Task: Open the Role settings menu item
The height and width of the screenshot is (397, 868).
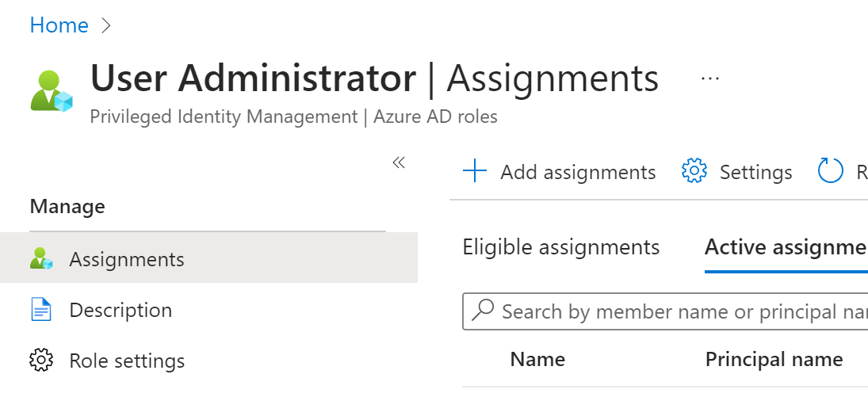Action: pyautogui.click(x=127, y=361)
